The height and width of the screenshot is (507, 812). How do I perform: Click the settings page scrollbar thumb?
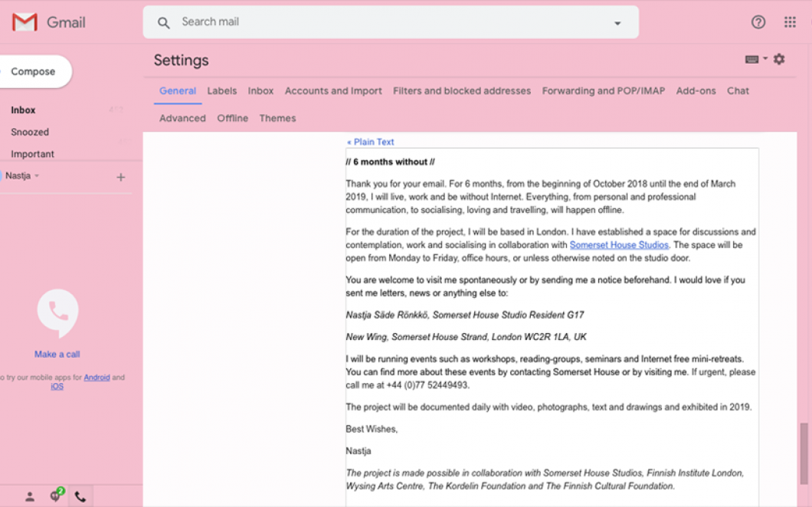pos(804,453)
